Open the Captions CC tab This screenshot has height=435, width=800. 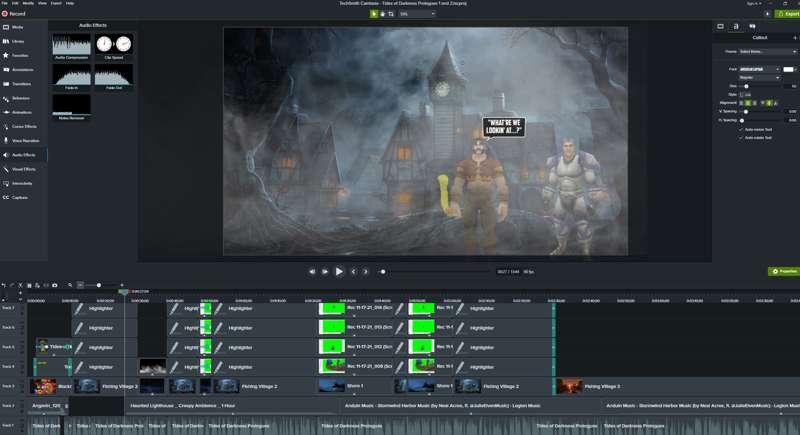coord(15,197)
